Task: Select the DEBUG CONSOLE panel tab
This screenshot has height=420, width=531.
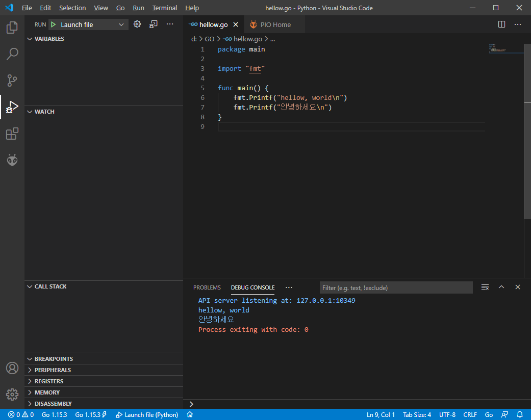Action: pyautogui.click(x=252, y=287)
